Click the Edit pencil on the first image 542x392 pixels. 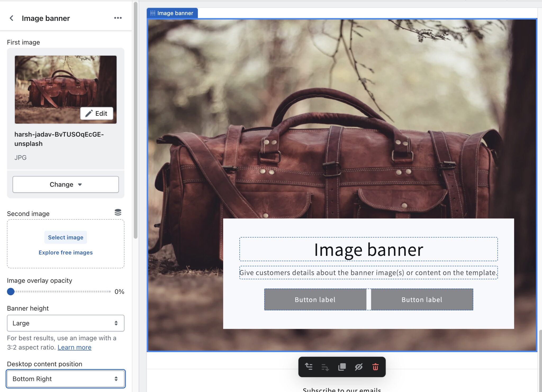97,113
